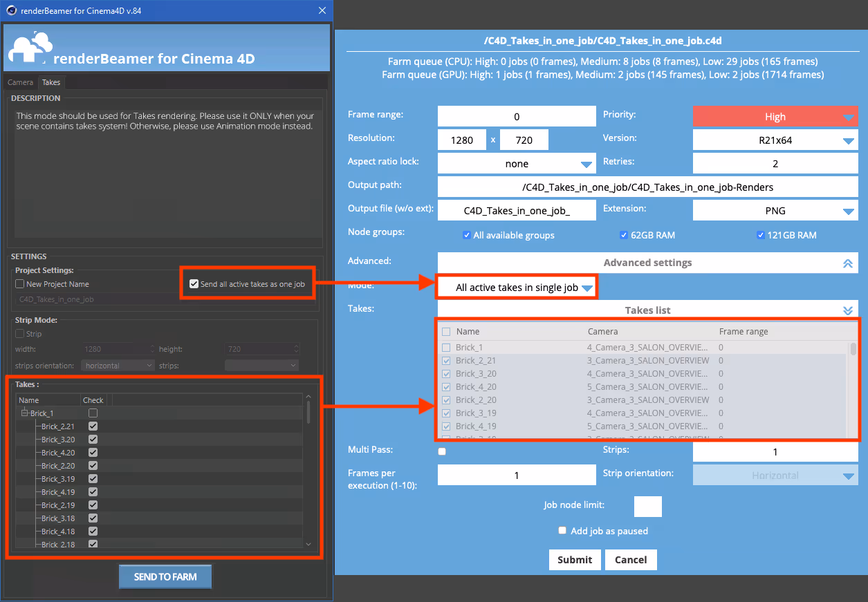Click the Frame range input field

517,117
